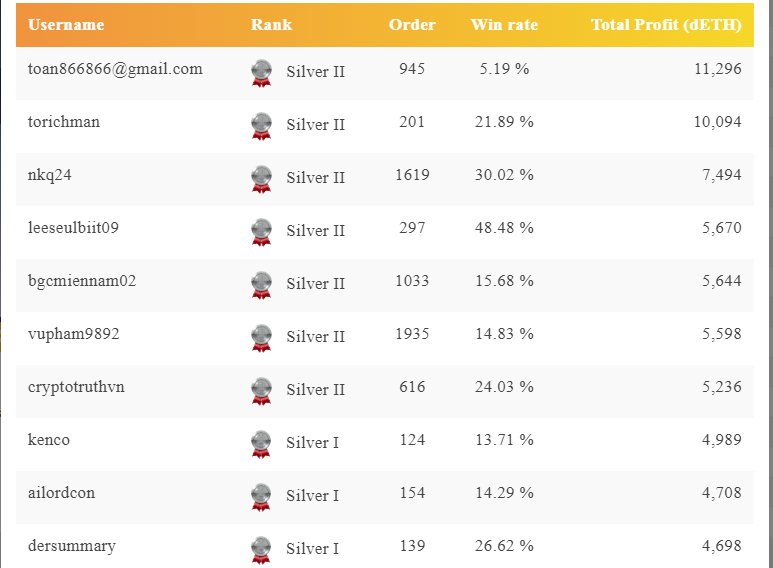Click the medal icon next to cryptotruthvn

(x=261, y=390)
